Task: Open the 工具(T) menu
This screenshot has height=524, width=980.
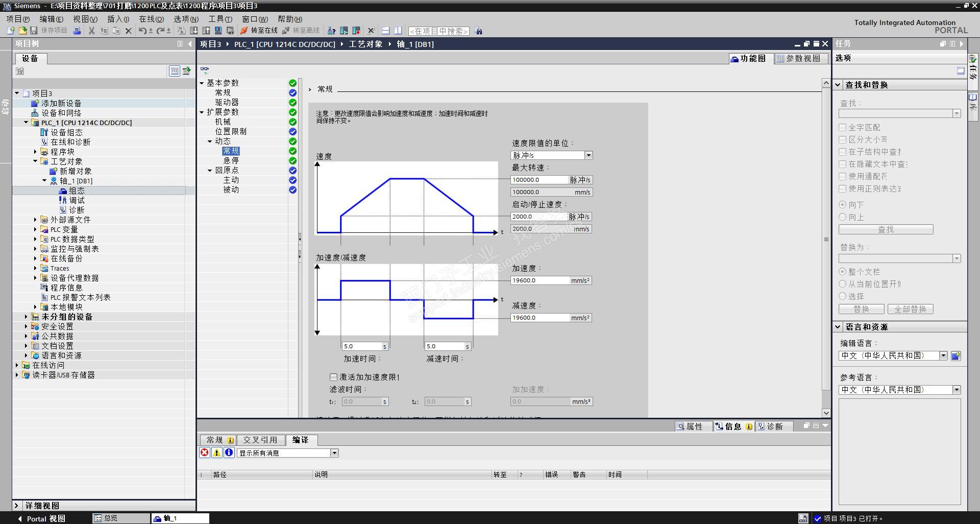Action: 220,19
